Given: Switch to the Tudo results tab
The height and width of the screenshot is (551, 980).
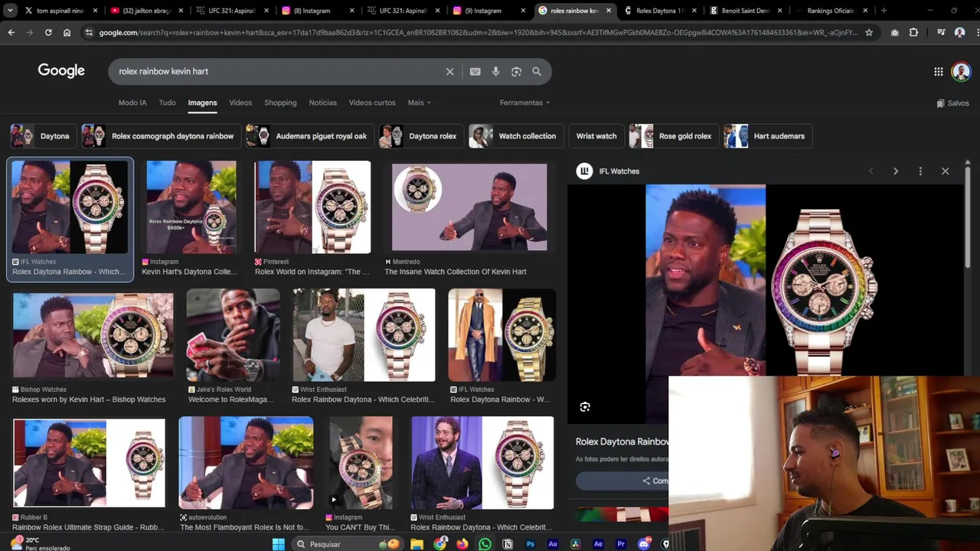Looking at the screenshot, I should 167,103.
